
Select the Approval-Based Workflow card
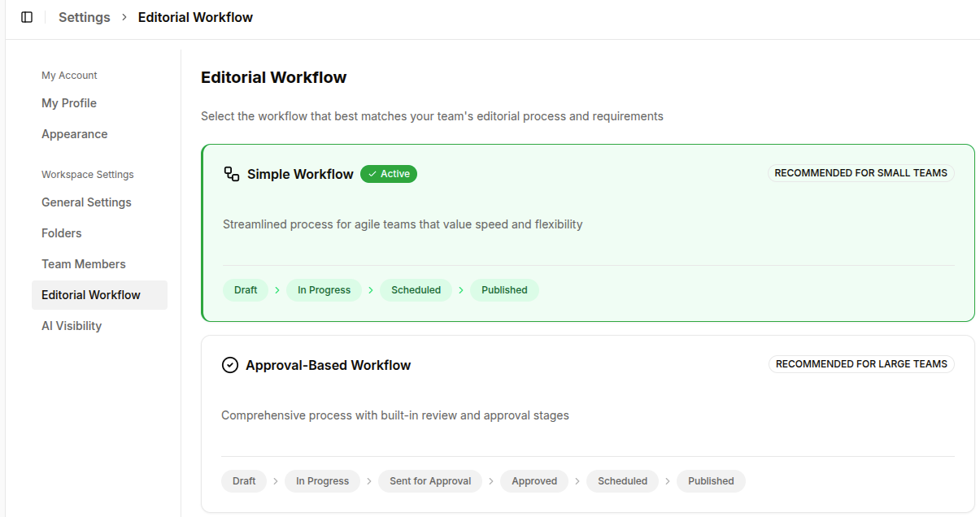click(x=587, y=423)
